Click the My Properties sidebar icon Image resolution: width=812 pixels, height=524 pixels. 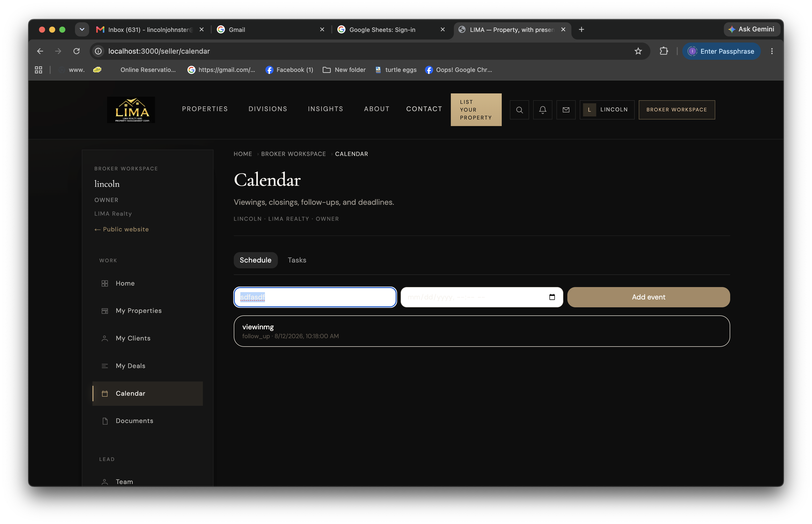(105, 311)
